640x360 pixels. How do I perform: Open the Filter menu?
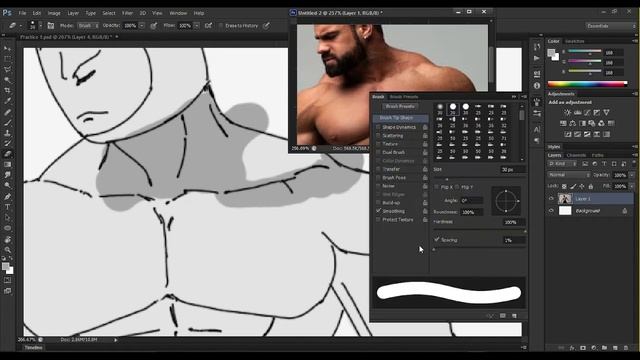click(127, 13)
